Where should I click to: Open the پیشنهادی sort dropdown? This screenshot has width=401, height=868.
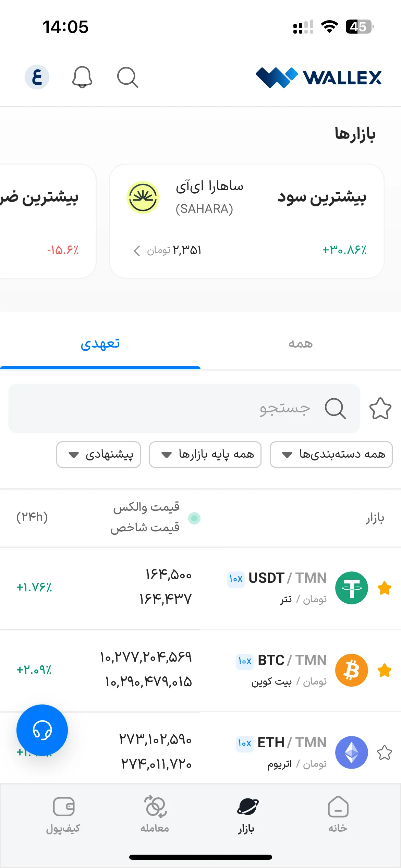pyautogui.click(x=99, y=455)
